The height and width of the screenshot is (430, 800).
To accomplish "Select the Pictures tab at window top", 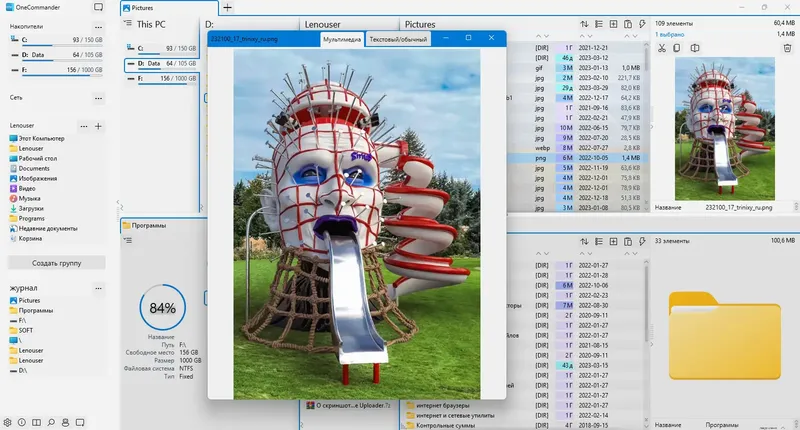I will click(x=169, y=8).
